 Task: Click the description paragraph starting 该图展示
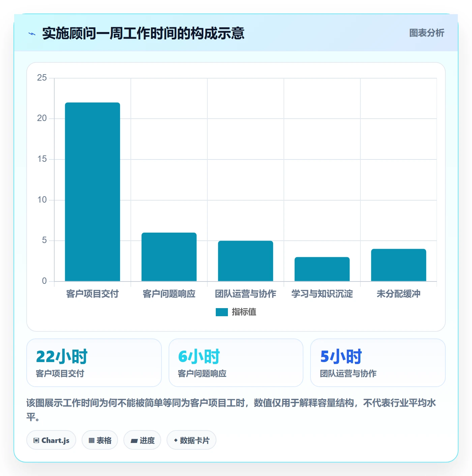click(x=231, y=410)
